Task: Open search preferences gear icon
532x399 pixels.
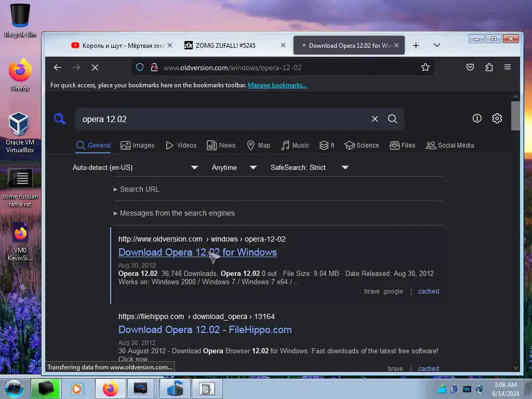Action: click(x=497, y=118)
